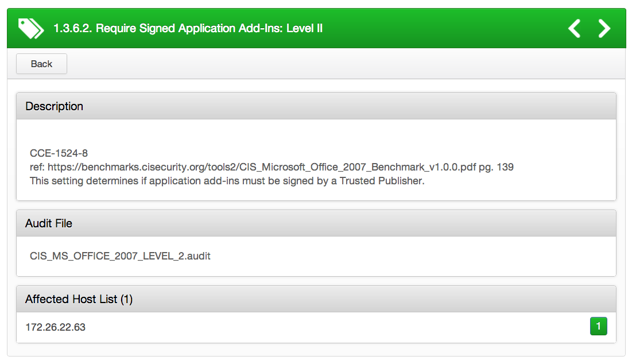Image resolution: width=632 pixels, height=364 pixels.
Task: Click the CCE-1524-8 identifier text
Action: tap(59, 153)
